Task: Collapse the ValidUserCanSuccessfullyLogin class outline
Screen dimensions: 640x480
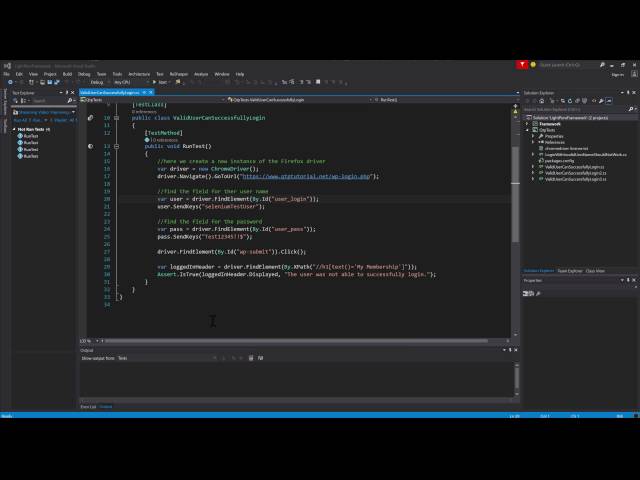Action: click(116, 118)
